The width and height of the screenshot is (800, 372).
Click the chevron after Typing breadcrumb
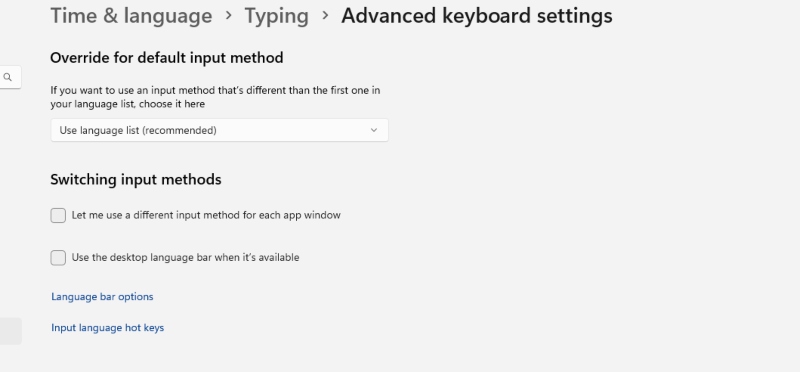point(325,16)
